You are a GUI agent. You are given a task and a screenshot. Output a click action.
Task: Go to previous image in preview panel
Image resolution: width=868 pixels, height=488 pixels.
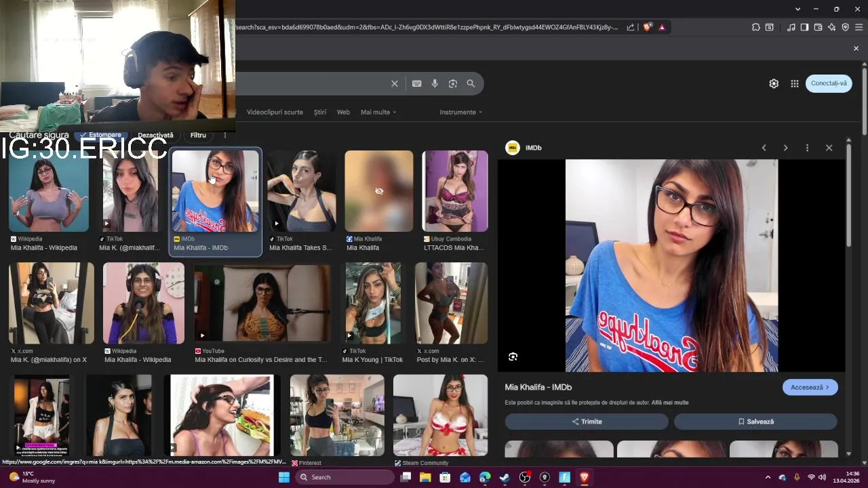(x=764, y=148)
